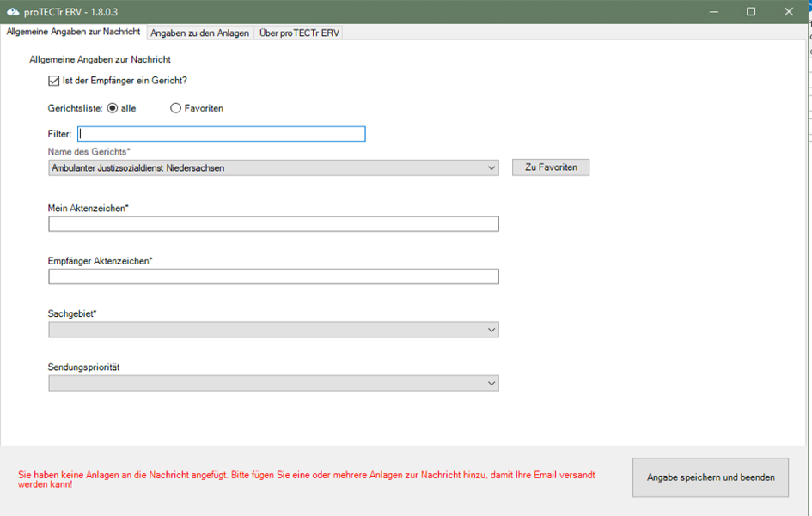The image size is (812, 516).
Task: Go to the Über proTECTr ERV tab
Action: pyautogui.click(x=299, y=33)
